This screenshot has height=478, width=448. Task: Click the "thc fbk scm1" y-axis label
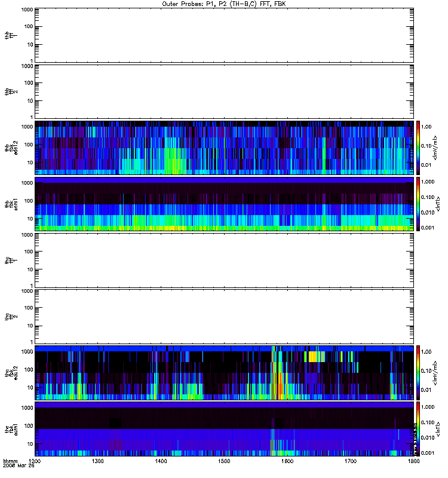[x=11, y=429]
